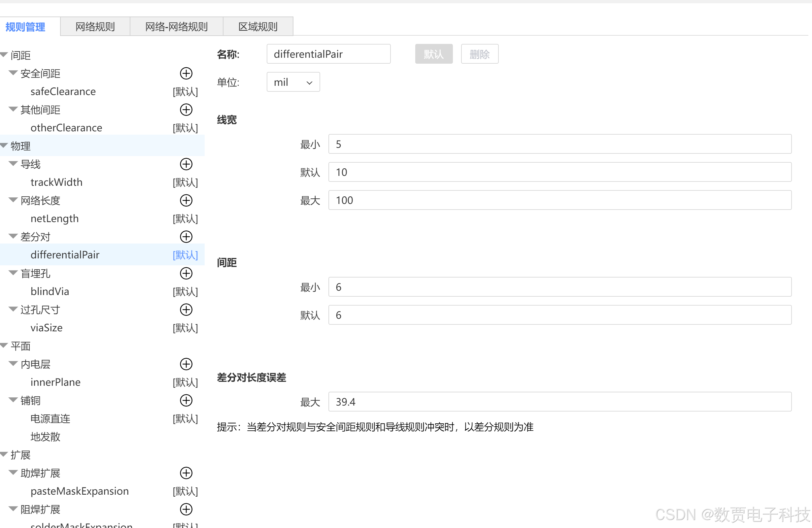Add new rule under 安全间距
The width and height of the screenshot is (812, 528).
186,73
